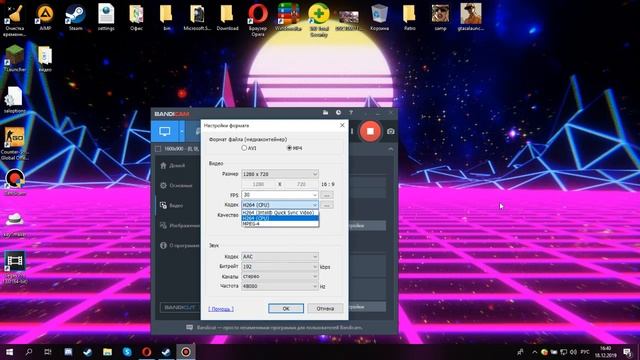The height and width of the screenshot is (360, 640).
Task: Open the Opera browser desktop shortcut
Action: (258, 20)
